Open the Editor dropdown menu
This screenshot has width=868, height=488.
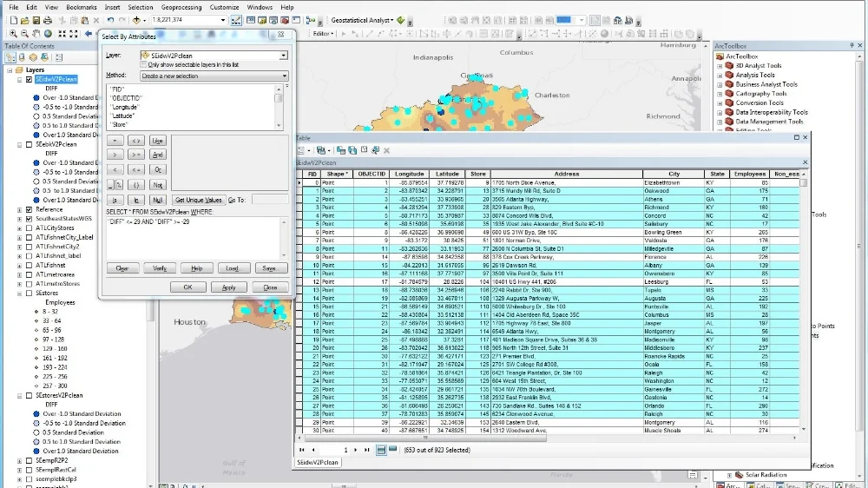tap(323, 34)
